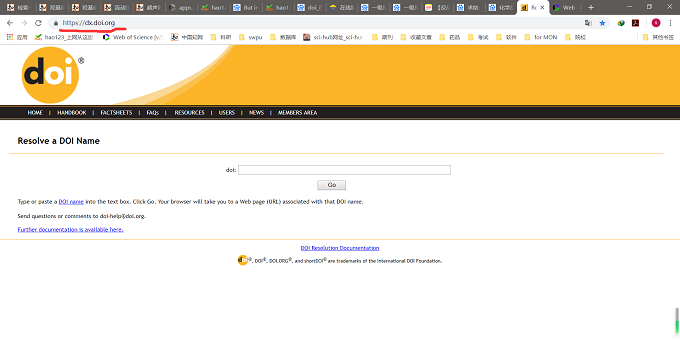Viewport: 680px width, 364px height.
Task: Minimize the browser window
Action: (629, 7)
